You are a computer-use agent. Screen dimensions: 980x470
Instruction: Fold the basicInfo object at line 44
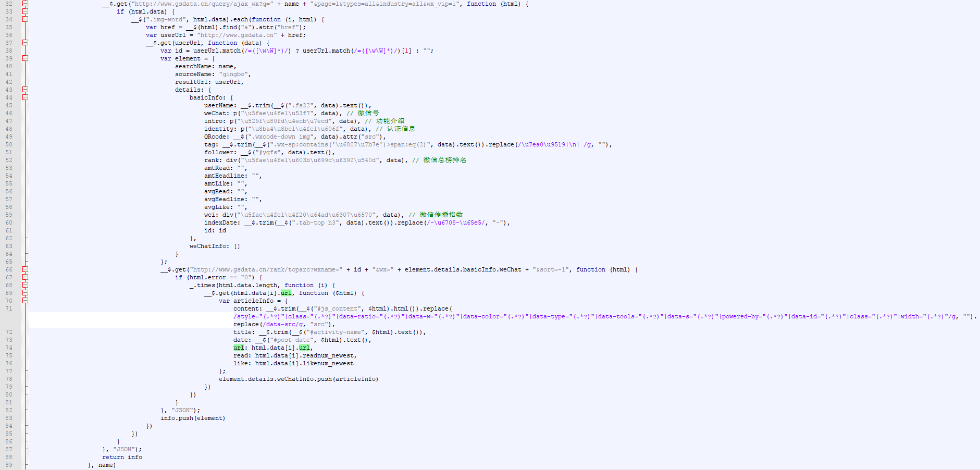click(25, 97)
